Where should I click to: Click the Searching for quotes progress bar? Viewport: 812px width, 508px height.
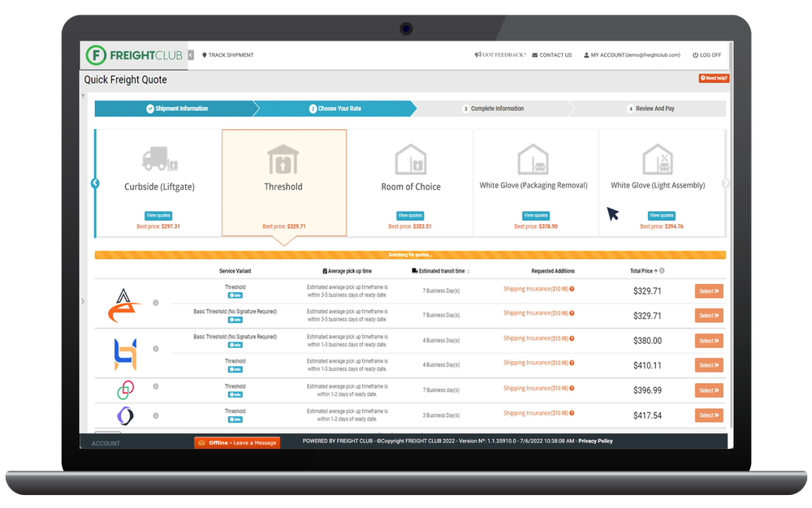click(410, 255)
